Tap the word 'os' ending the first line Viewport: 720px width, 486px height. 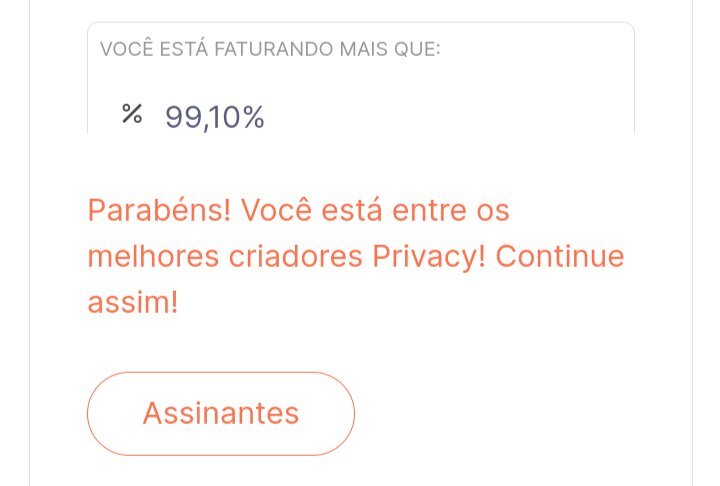(494, 211)
